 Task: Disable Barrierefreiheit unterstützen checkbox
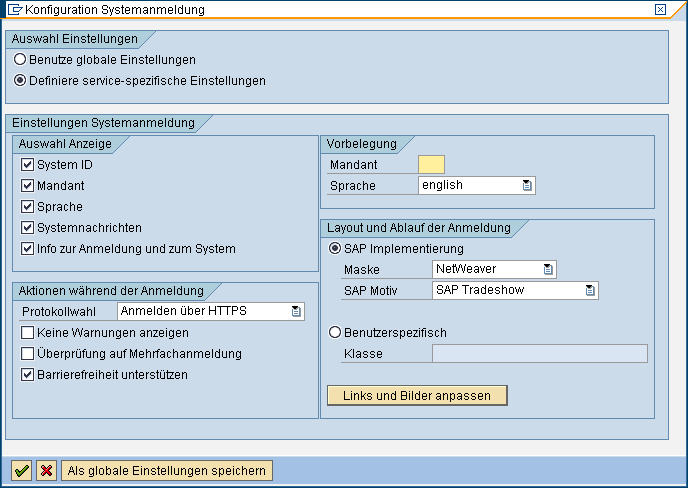coord(27,375)
